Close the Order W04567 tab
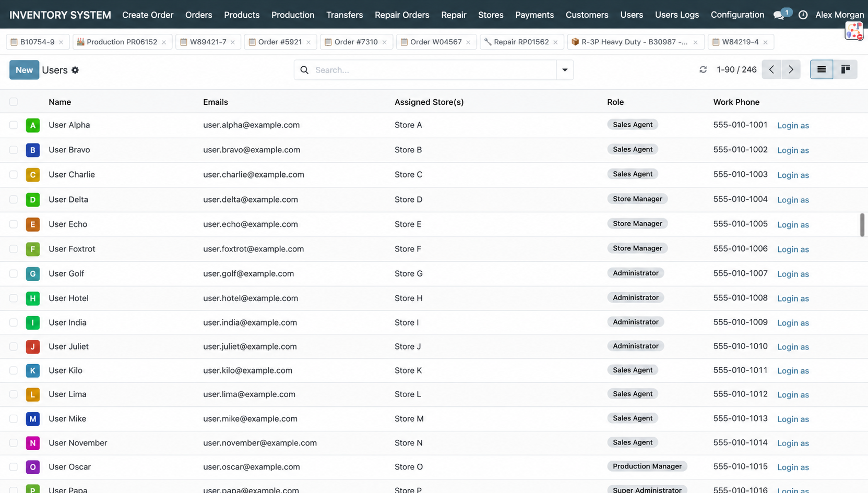Screen dimensions: 868x493 coord(468,42)
